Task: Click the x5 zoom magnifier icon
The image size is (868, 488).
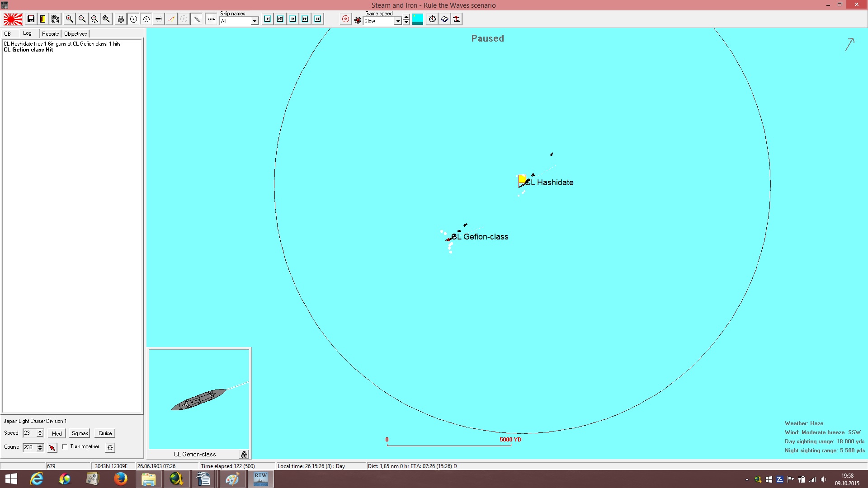Action: click(x=94, y=19)
